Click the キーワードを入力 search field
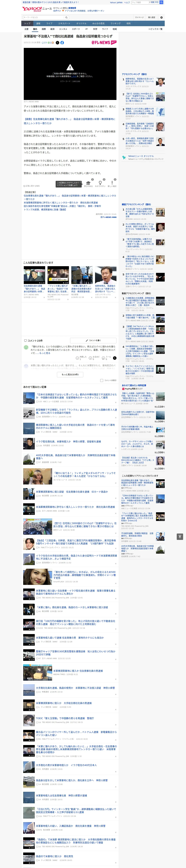This screenshot has width=186, height=868. [x=44, y=18]
